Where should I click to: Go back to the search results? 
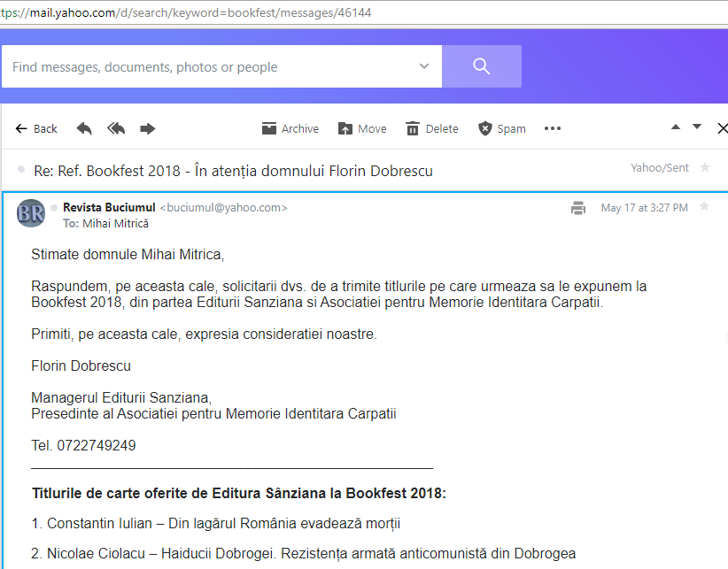tap(36, 128)
